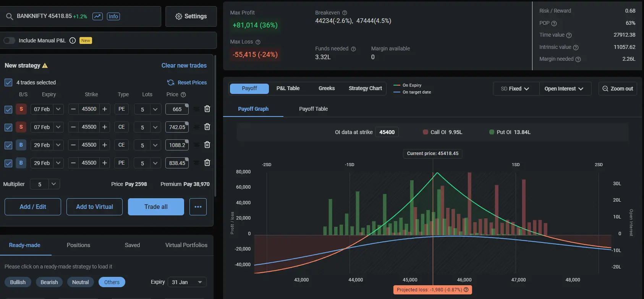The width and height of the screenshot is (644, 299).
Task: Open the 31 Jan expiry dropdown
Action: click(x=187, y=282)
